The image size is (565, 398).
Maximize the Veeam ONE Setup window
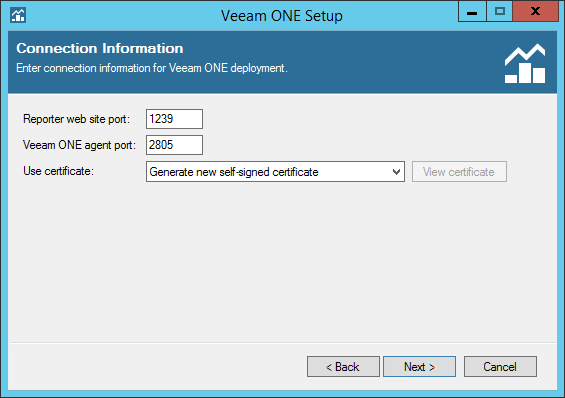point(499,12)
